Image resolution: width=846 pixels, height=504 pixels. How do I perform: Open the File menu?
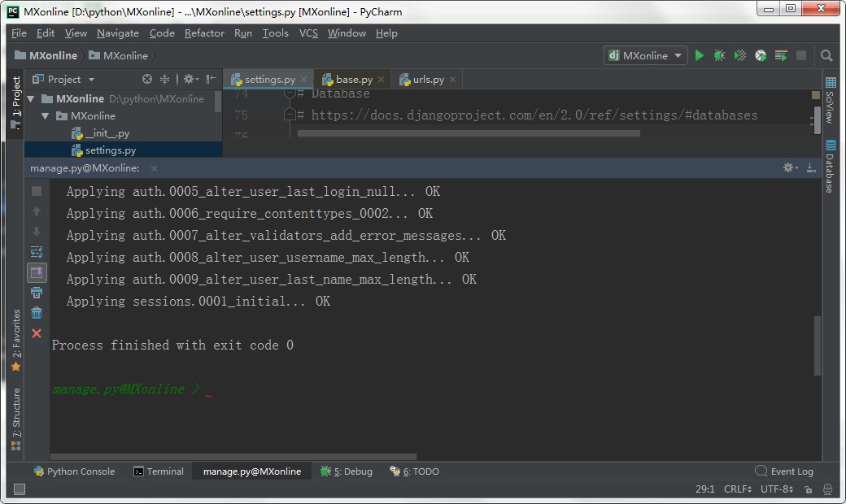coord(19,33)
